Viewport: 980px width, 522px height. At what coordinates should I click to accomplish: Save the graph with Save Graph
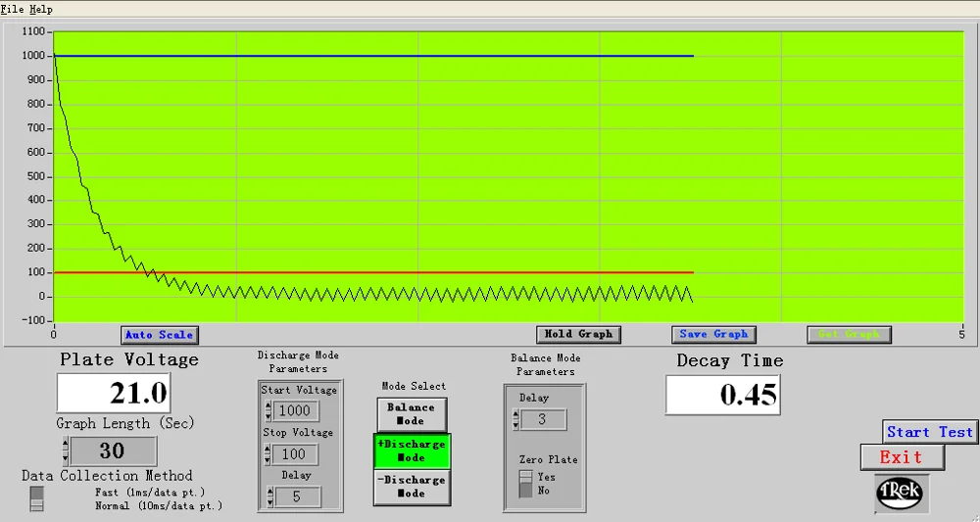[x=713, y=334]
